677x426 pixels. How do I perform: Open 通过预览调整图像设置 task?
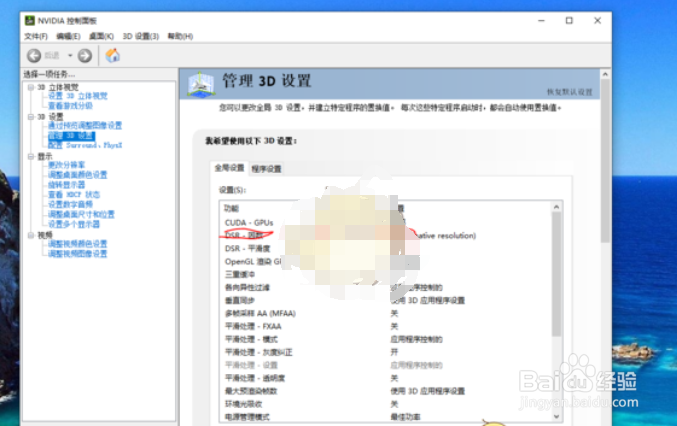click(85, 126)
